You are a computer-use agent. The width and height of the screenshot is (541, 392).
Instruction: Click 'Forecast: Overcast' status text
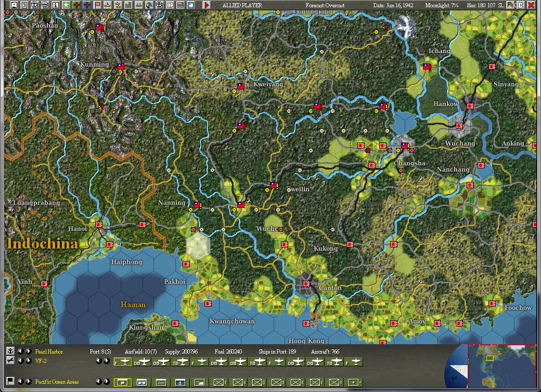coord(325,5)
